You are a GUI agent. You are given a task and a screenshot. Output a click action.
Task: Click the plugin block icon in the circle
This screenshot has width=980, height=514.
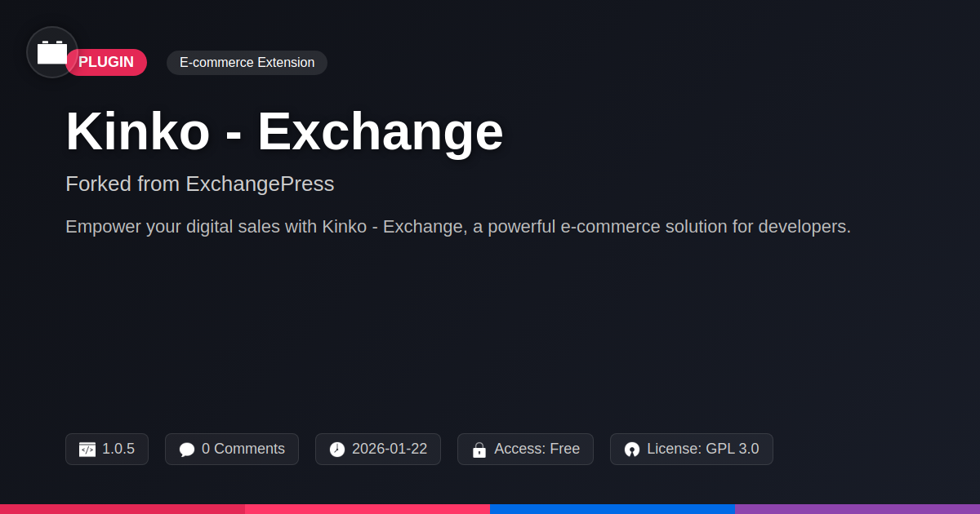pyautogui.click(x=52, y=52)
